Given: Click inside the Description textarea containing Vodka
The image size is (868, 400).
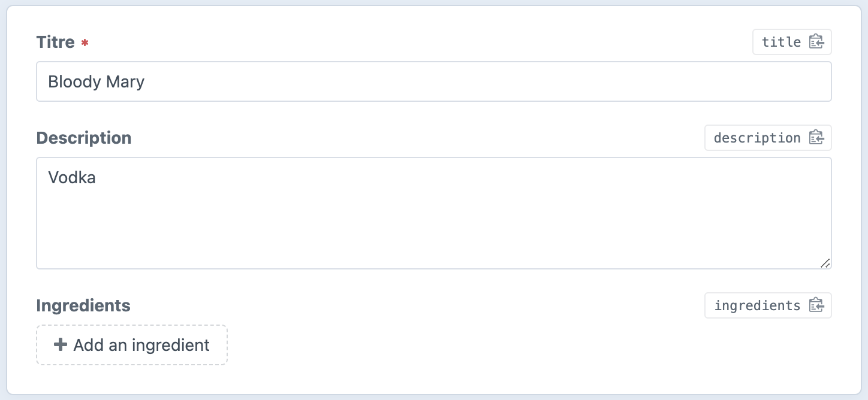Looking at the screenshot, I should [x=433, y=213].
